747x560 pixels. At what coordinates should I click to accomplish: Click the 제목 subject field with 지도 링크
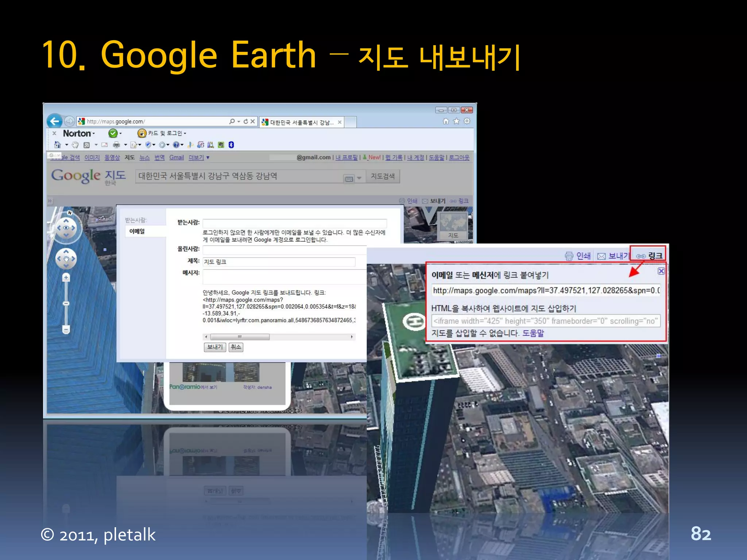pos(279,262)
